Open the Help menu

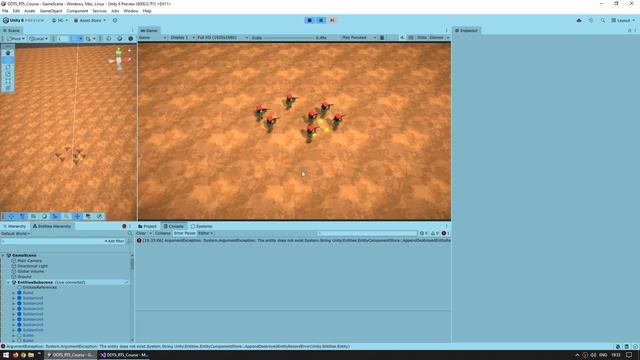pos(147,11)
